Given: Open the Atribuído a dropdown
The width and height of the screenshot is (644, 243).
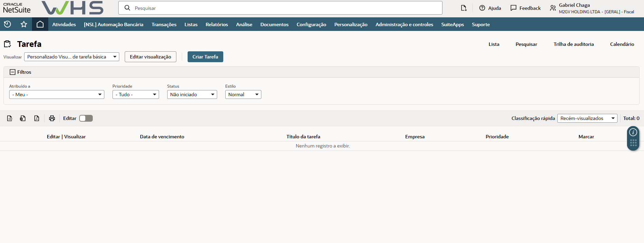Looking at the screenshot, I should [57, 94].
